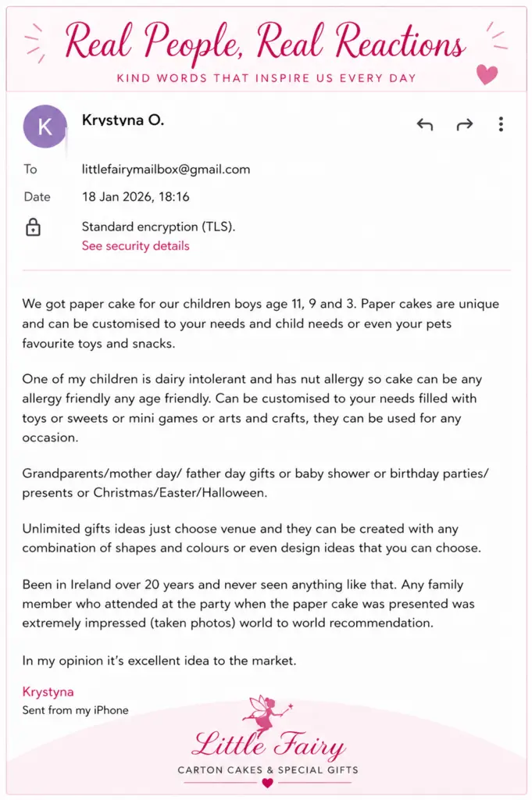Click the padlock encryption icon

33,227
